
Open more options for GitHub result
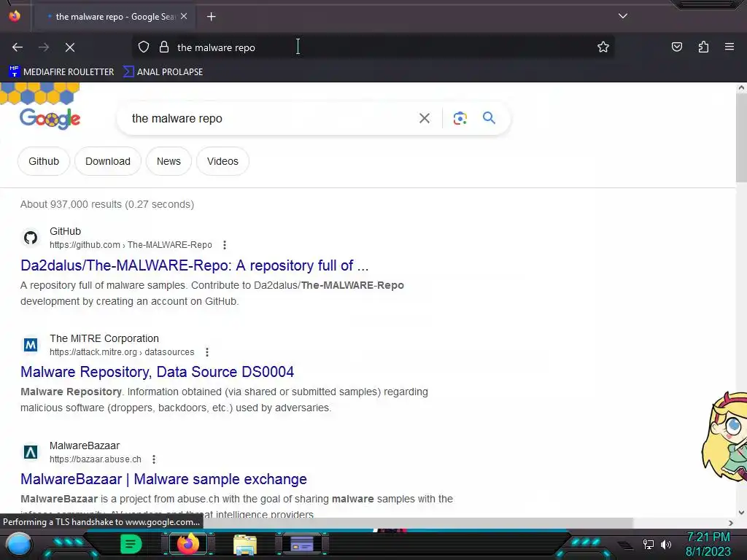point(225,245)
